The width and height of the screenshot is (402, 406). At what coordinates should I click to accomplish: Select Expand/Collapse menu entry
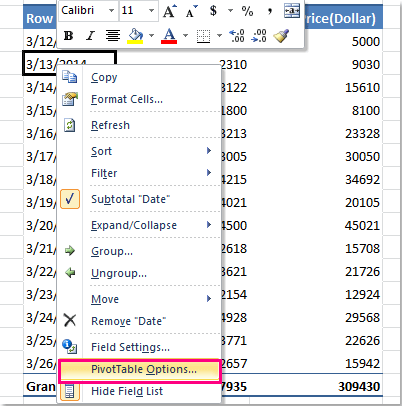click(x=139, y=225)
